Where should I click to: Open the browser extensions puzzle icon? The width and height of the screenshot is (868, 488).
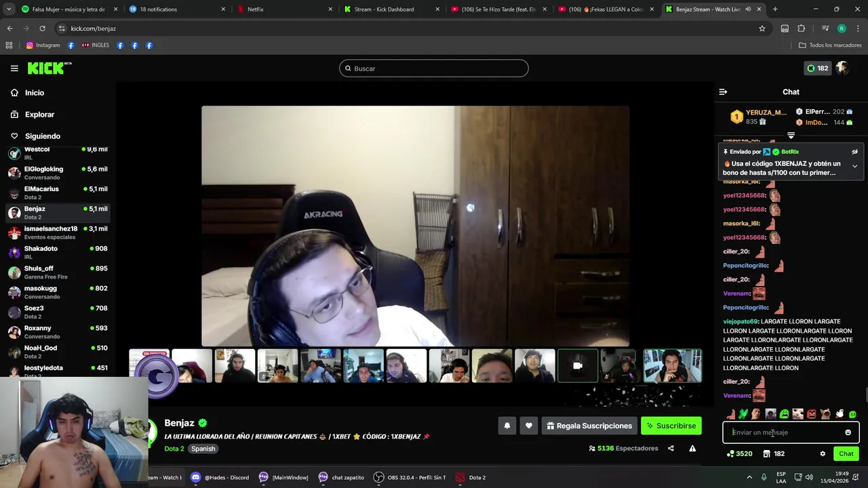point(802,28)
